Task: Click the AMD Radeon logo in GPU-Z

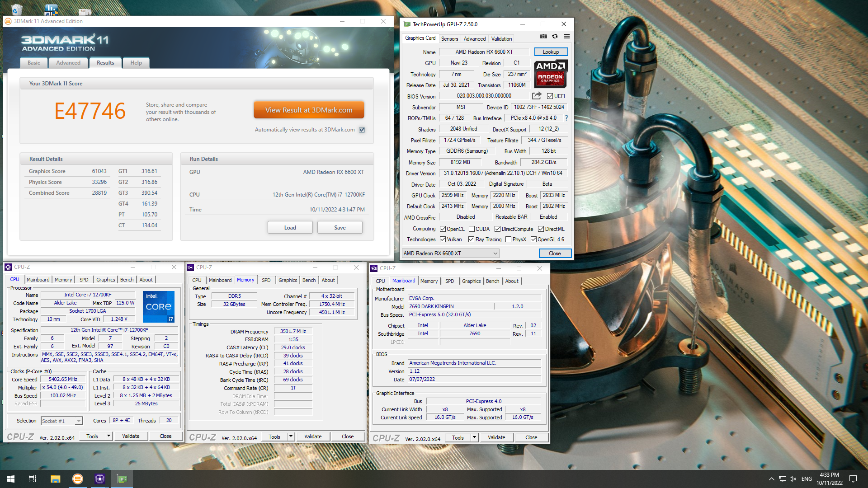Action: [550, 73]
